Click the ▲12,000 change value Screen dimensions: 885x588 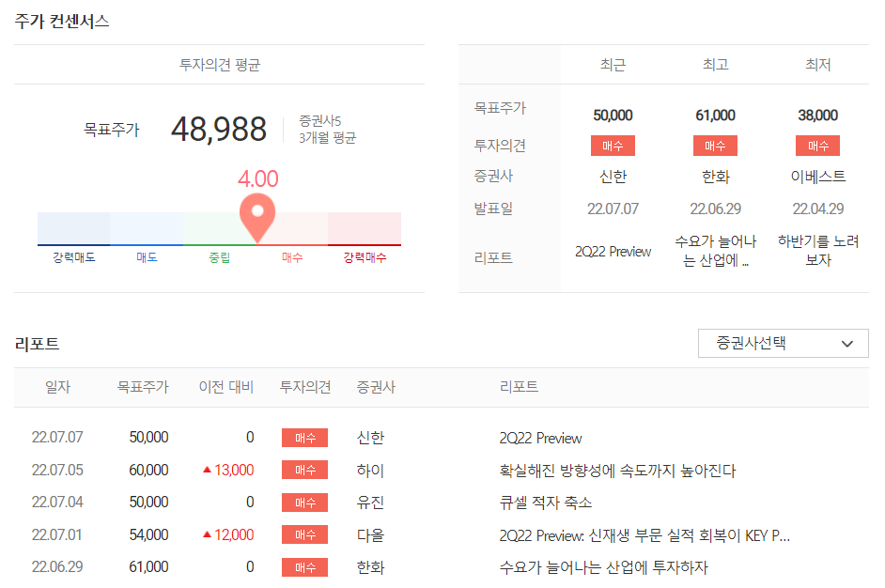coord(228,534)
